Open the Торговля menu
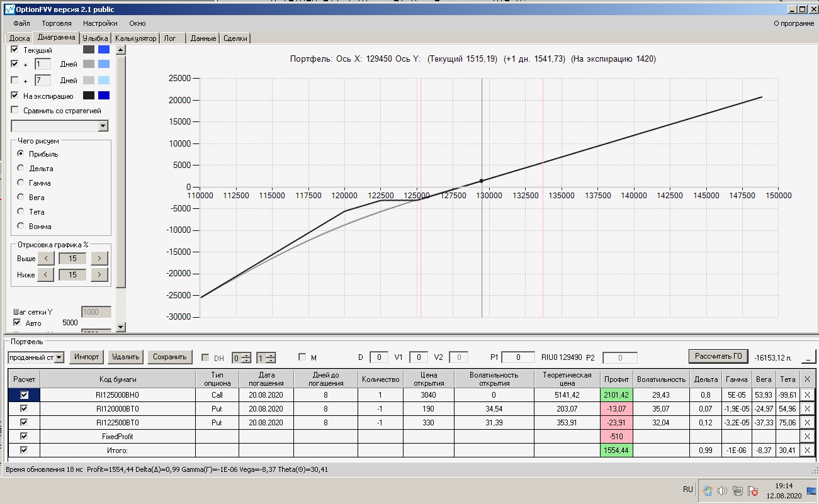The height and width of the screenshot is (504, 819). pos(57,23)
